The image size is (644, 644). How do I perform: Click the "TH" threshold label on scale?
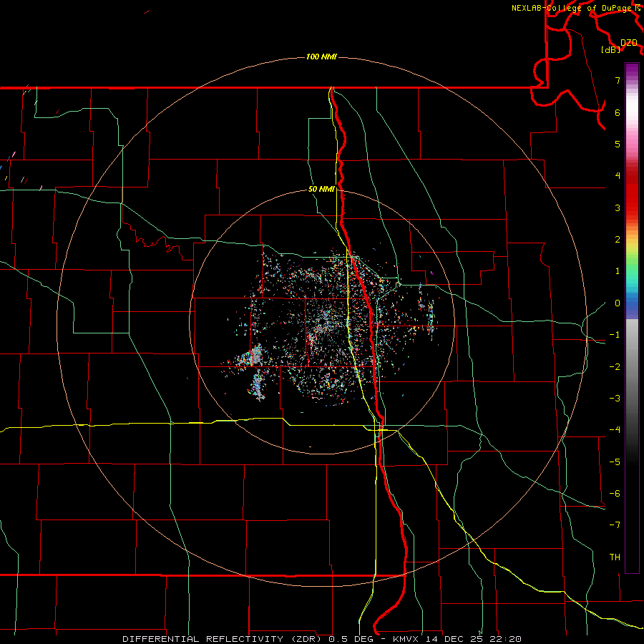pos(615,557)
